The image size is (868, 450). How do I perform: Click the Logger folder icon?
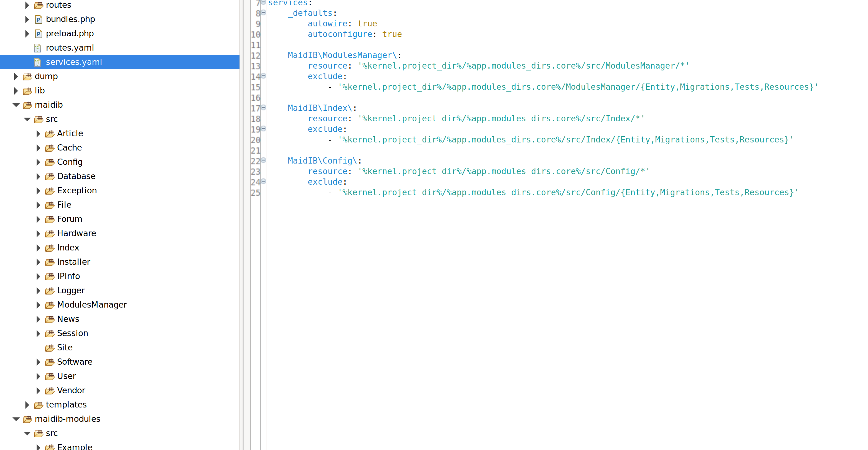[x=50, y=290]
